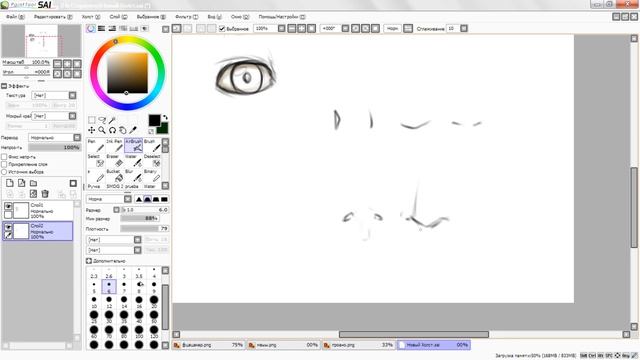Open the 'Файл' menu

tap(15, 17)
